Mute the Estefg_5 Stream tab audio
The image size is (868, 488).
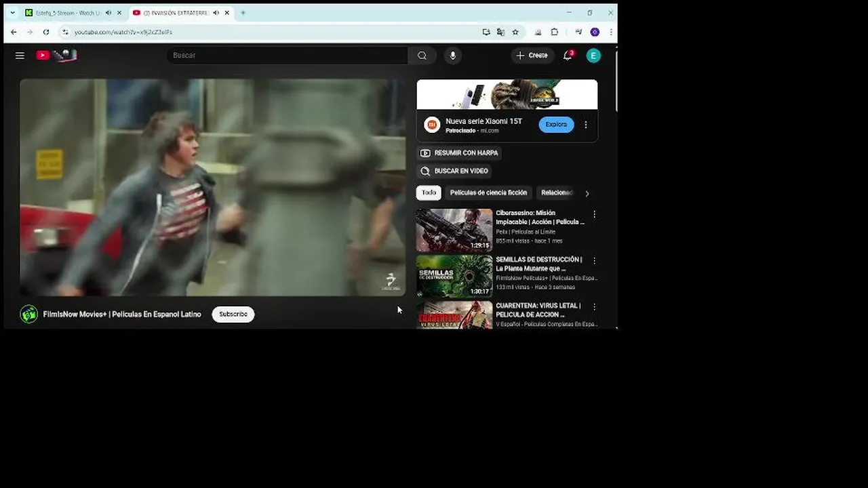[x=108, y=13]
